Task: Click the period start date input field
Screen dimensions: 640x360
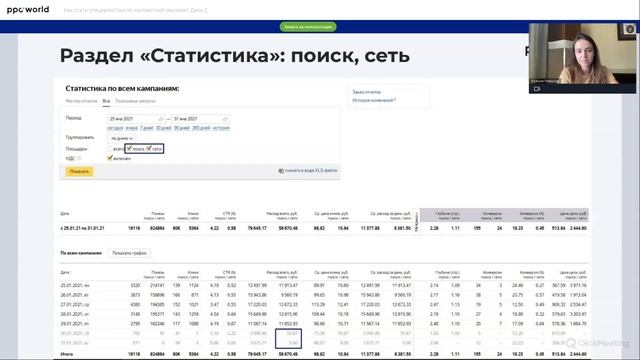Action: [x=136, y=119]
